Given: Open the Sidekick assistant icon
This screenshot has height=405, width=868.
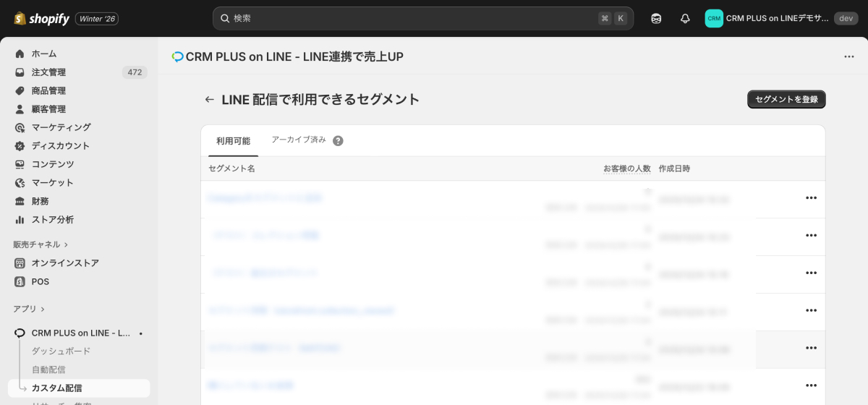Looking at the screenshot, I should tap(656, 18).
